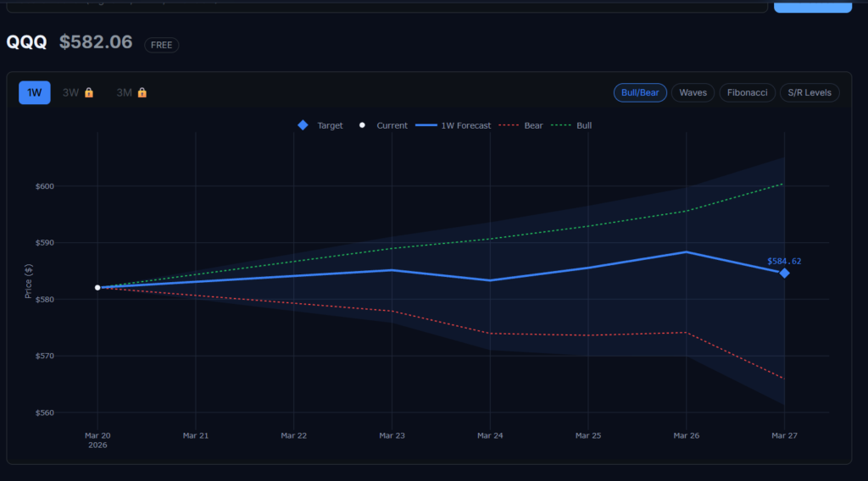Click the Mar 22 axis label
This screenshot has width=868, height=481.
(293, 435)
